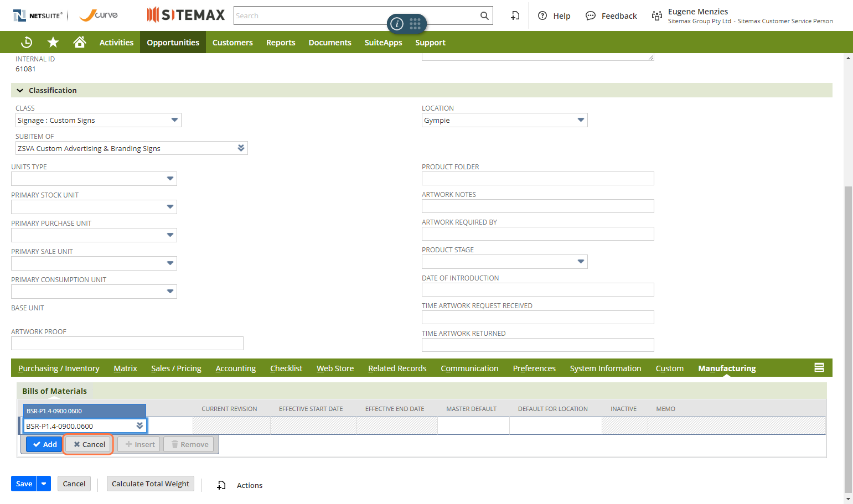This screenshot has width=853, height=504.
Task: Open the Activities menu
Action: pos(116,42)
